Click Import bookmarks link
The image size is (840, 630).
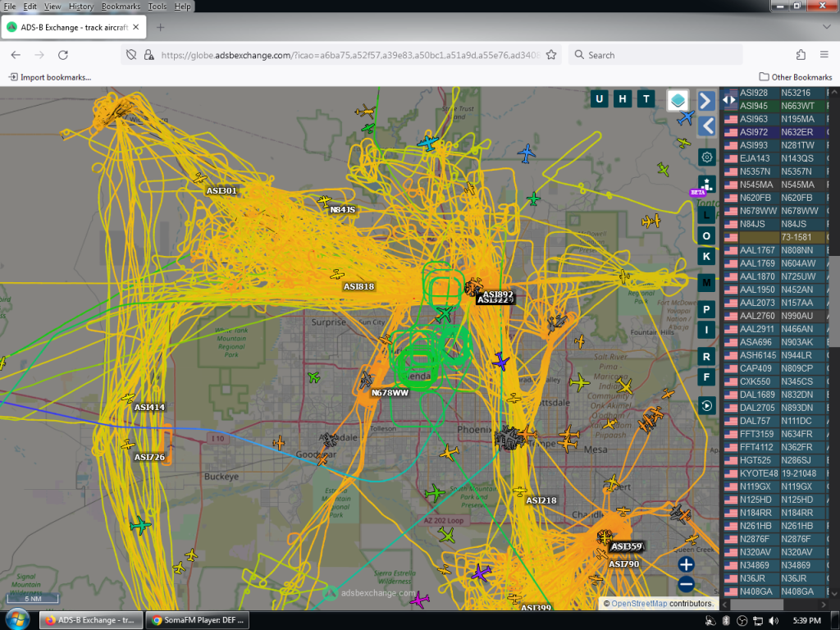pos(50,77)
